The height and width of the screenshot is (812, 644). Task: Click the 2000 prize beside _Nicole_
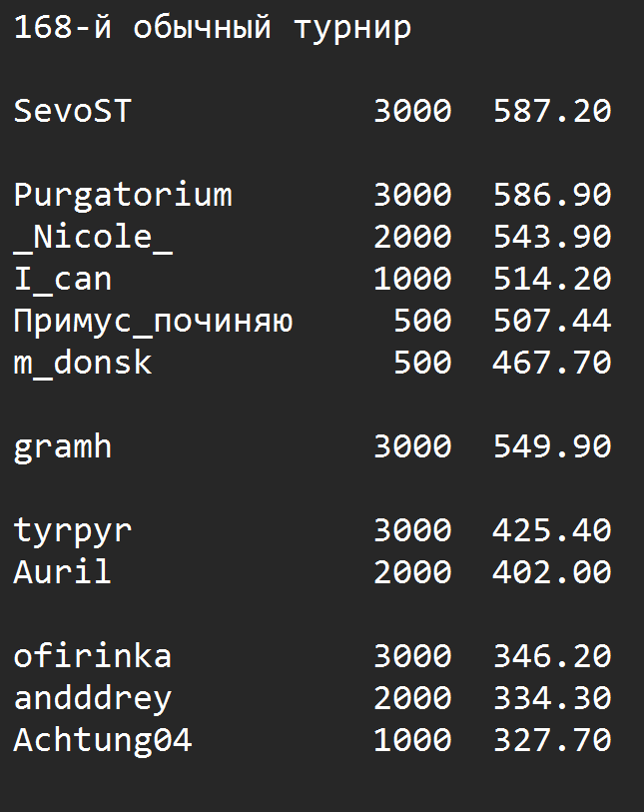click(x=412, y=237)
